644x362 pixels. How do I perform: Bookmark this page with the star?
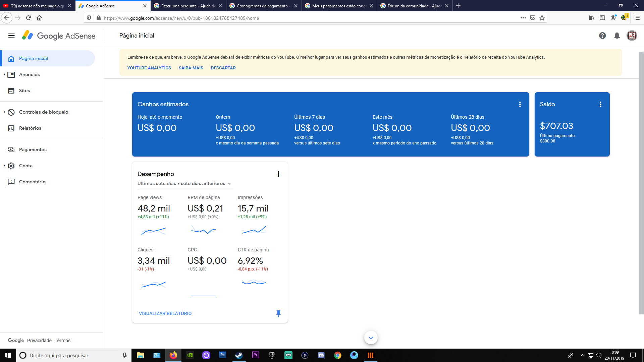(x=542, y=18)
